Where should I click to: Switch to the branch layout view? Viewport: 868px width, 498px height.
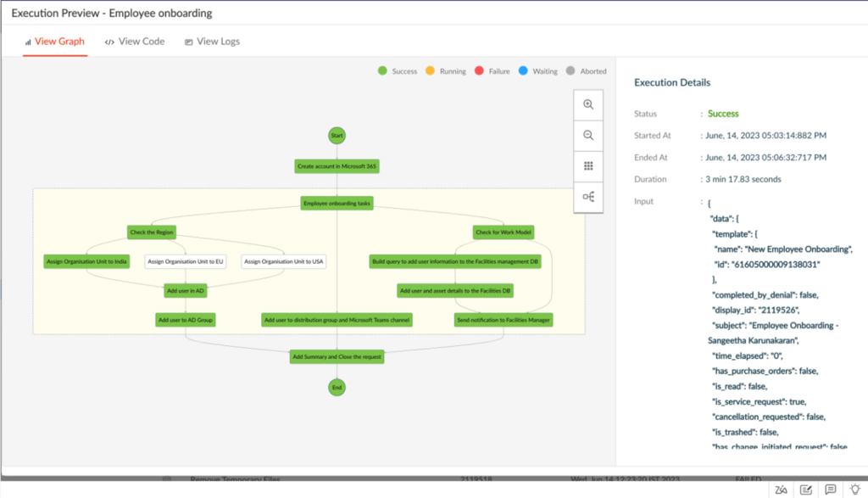pyautogui.click(x=588, y=196)
